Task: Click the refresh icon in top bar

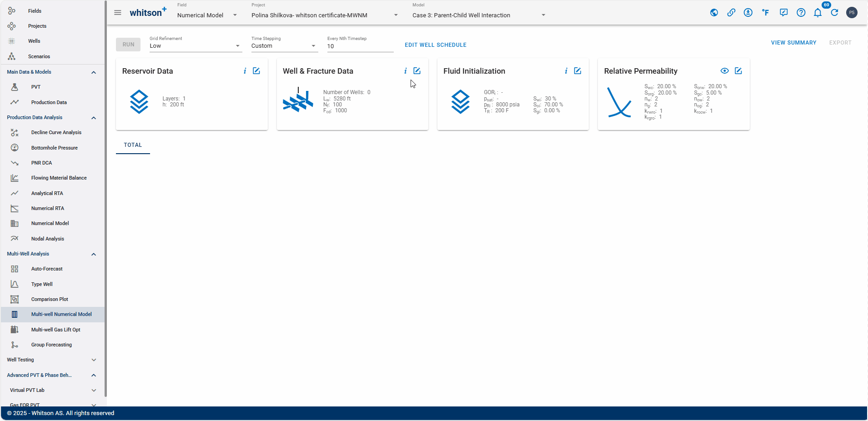Action: [834, 13]
